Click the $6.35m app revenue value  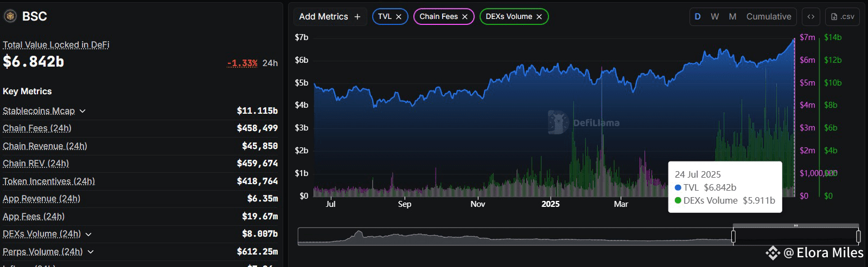tap(263, 199)
